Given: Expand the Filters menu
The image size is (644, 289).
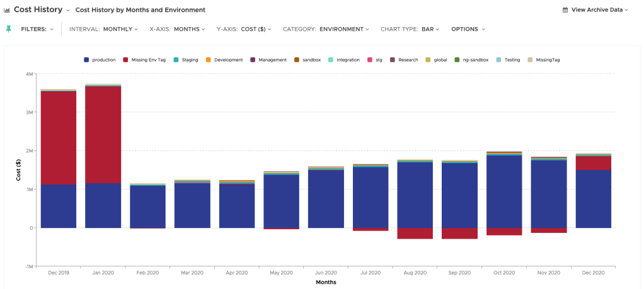Looking at the screenshot, I should coord(37,29).
